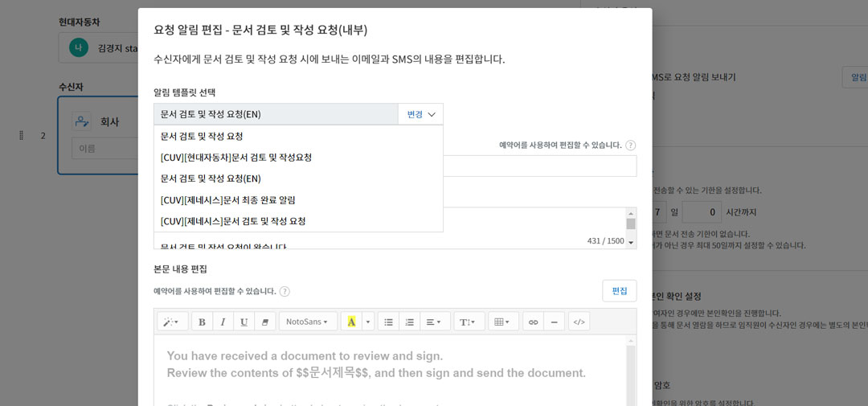Click the selected template field 문서 검토 및 작성 요청(EN)
Image resolution: width=868 pixels, height=406 pixels.
pos(276,114)
